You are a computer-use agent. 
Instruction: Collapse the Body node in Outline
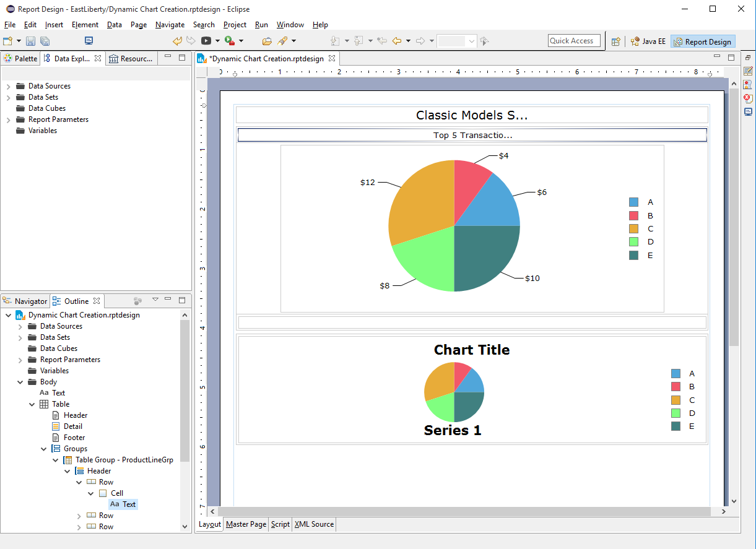coord(20,382)
